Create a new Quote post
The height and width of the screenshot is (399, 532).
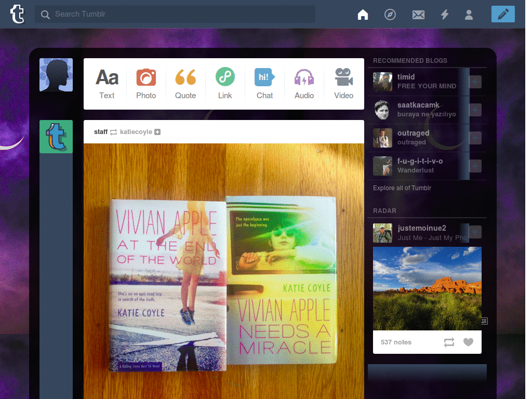185,84
